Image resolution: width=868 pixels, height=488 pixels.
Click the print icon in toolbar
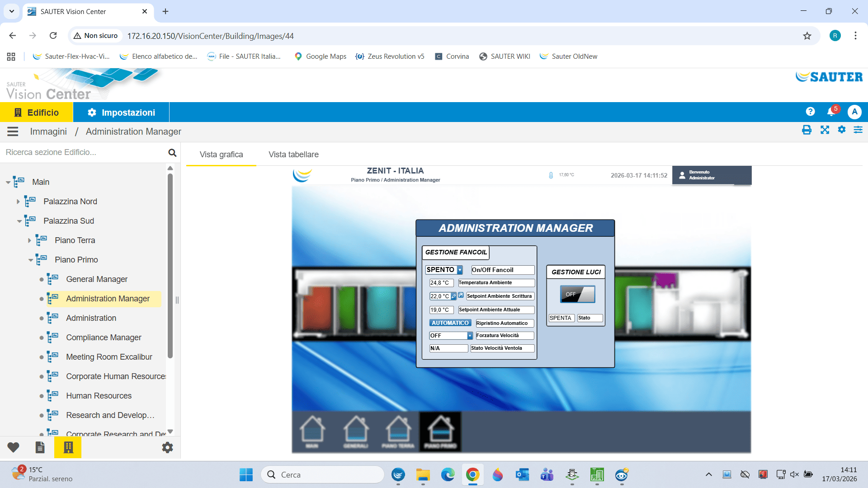[807, 131]
